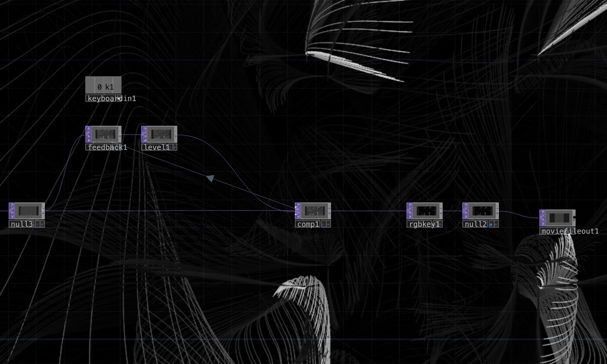
Task: Click the plus flag beside comp1 label
Action: (x=328, y=224)
